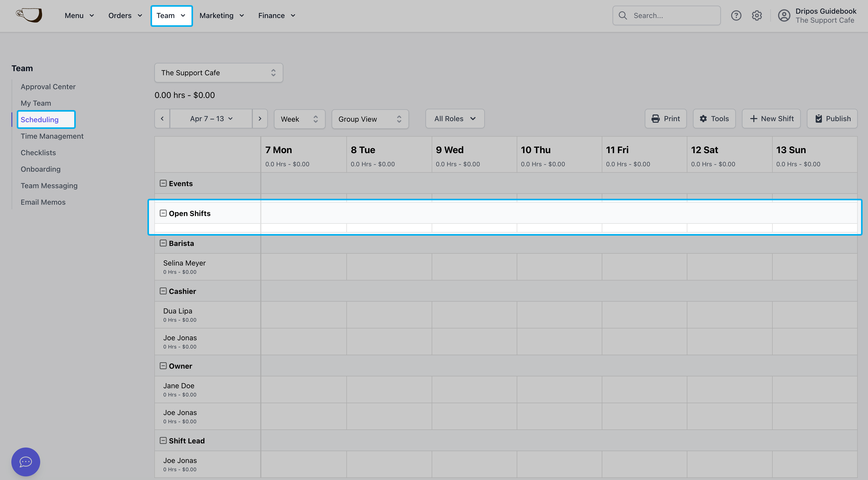The image size is (868, 480).
Task: Click the 9 Wed column header
Action: click(474, 155)
